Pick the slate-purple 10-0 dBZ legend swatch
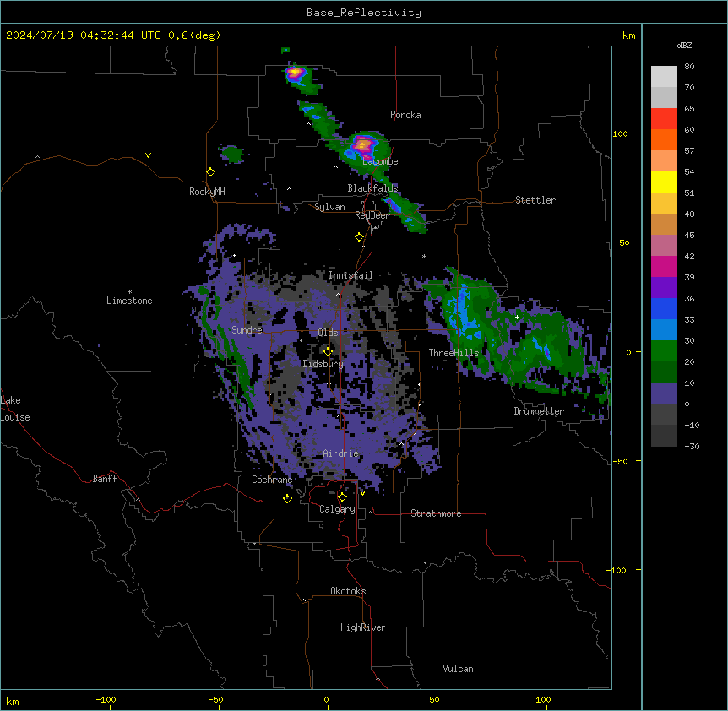Viewport: 728px width, 711px height. [664, 393]
